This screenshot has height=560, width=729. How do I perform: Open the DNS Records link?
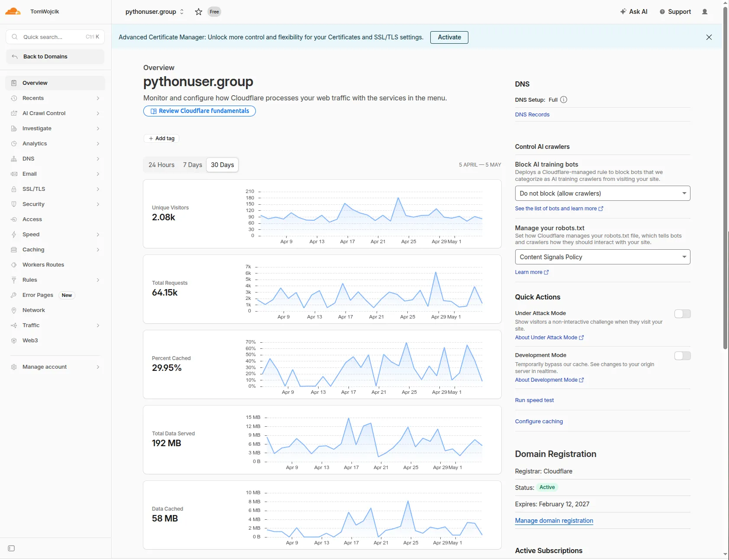(x=532, y=115)
